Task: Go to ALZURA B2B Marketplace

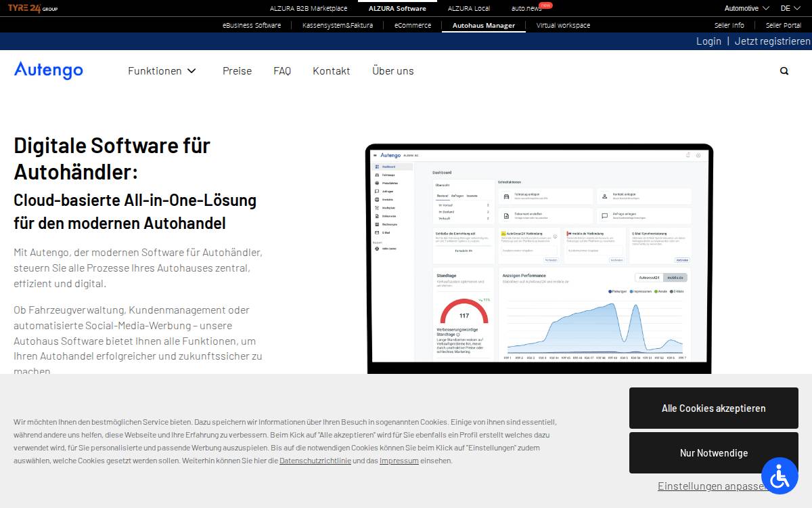Action: tap(309, 8)
